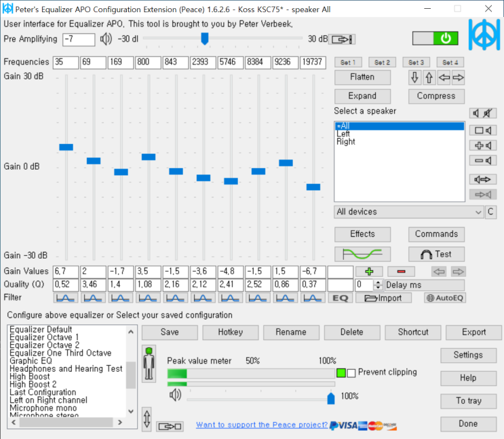This screenshot has height=439, width=504.
Task: Open the Commands panel
Action: (436, 234)
